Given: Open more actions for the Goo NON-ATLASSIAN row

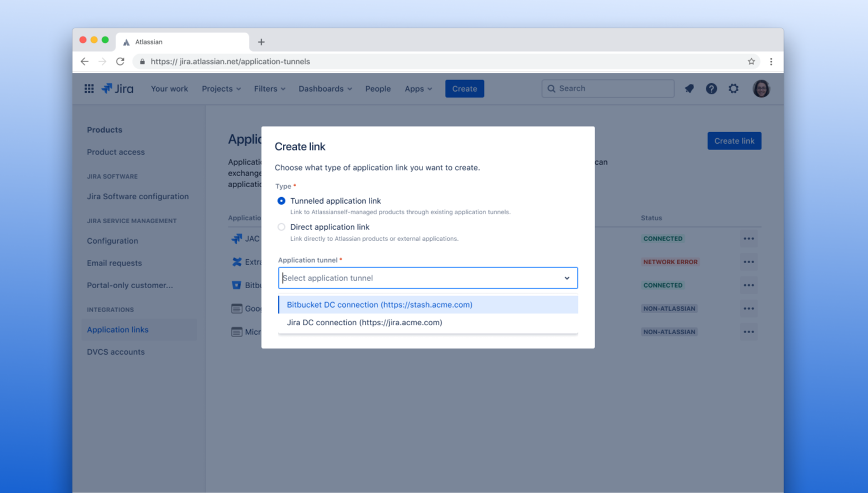Looking at the screenshot, I should tap(749, 309).
